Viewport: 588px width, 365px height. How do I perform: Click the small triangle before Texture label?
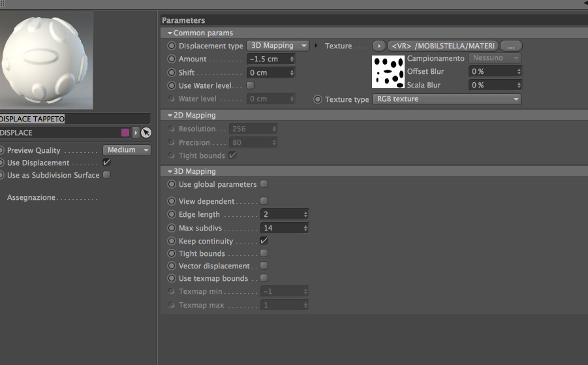pyautogui.click(x=317, y=46)
